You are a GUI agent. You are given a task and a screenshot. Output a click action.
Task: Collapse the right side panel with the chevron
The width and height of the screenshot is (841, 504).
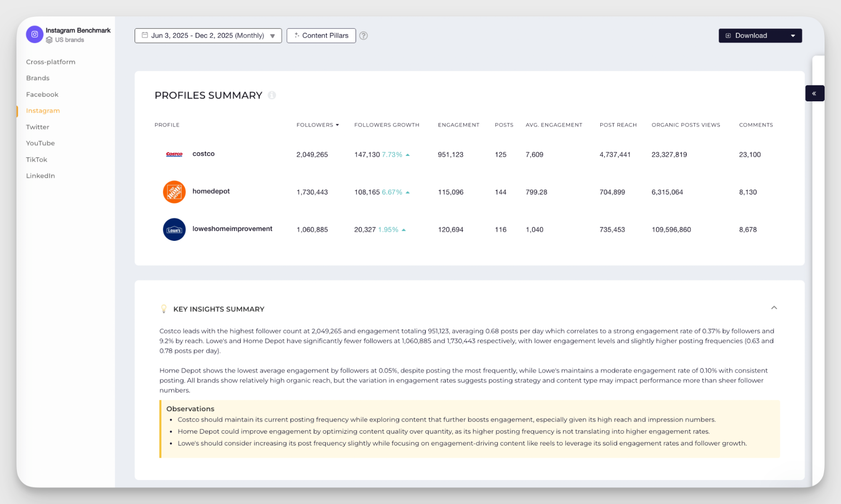[814, 93]
